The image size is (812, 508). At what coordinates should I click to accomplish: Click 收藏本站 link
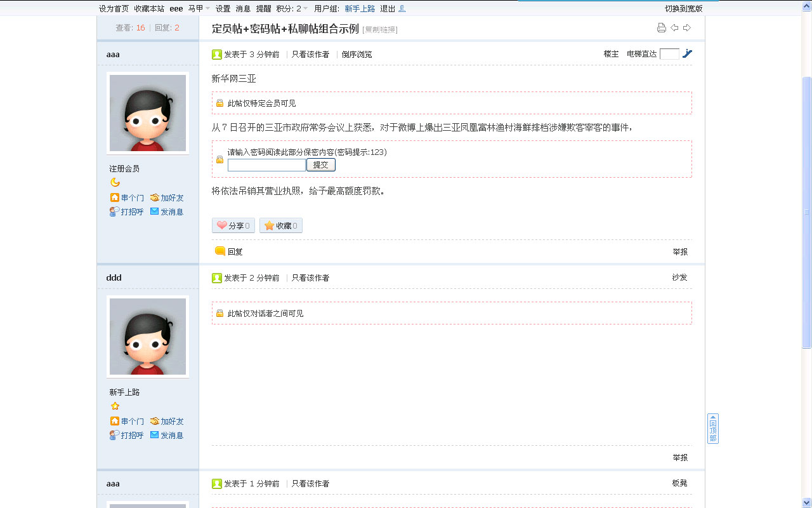click(x=150, y=8)
